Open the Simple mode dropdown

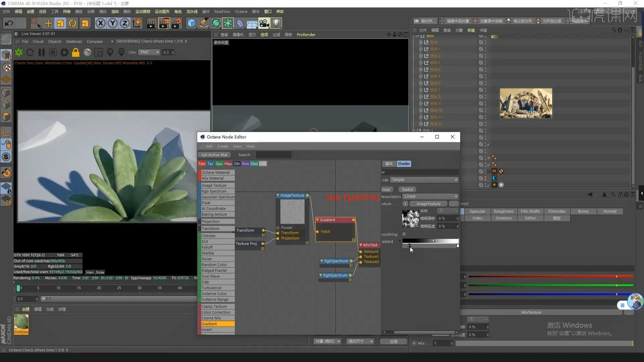(424, 180)
